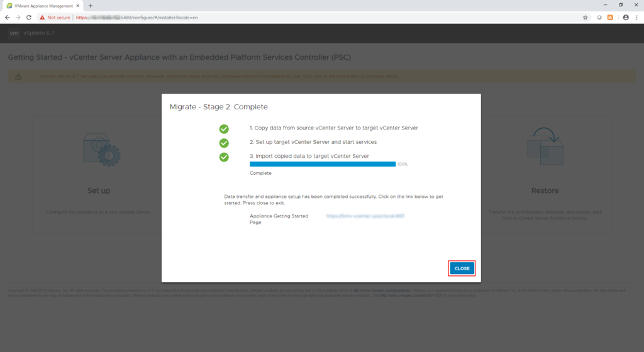Click the 100% progress label
Image resolution: width=644 pixels, height=352 pixels.
tap(402, 164)
